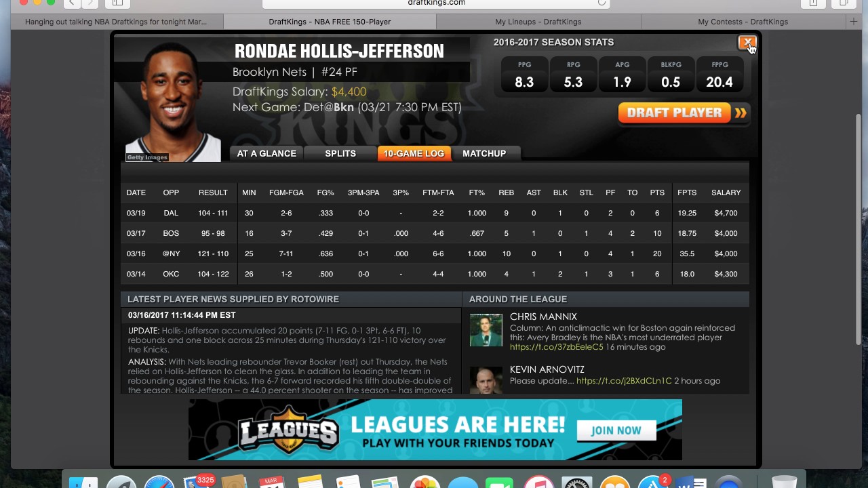Screen dimensions: 868x488
Task: Open the Safari share button
Action: [813, 3]
